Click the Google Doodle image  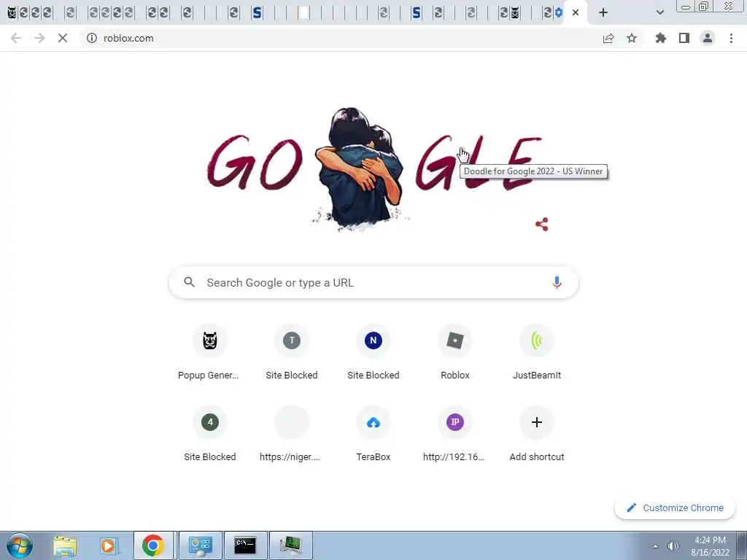[373, 169]
